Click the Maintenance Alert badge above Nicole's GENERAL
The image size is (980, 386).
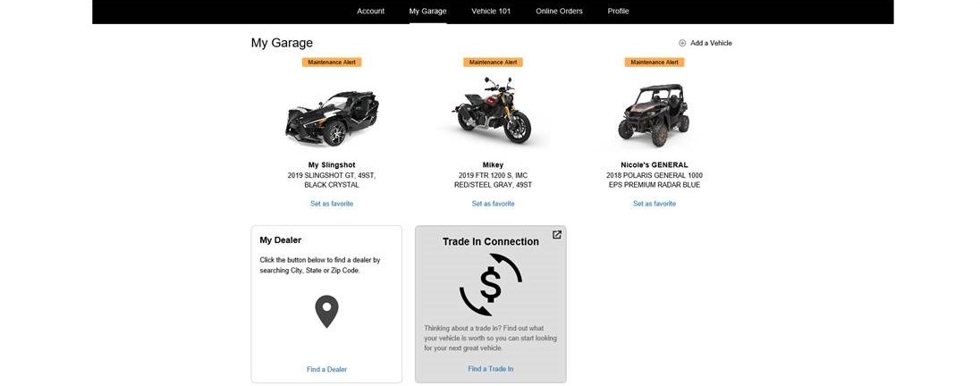click(x=654, y=63)
